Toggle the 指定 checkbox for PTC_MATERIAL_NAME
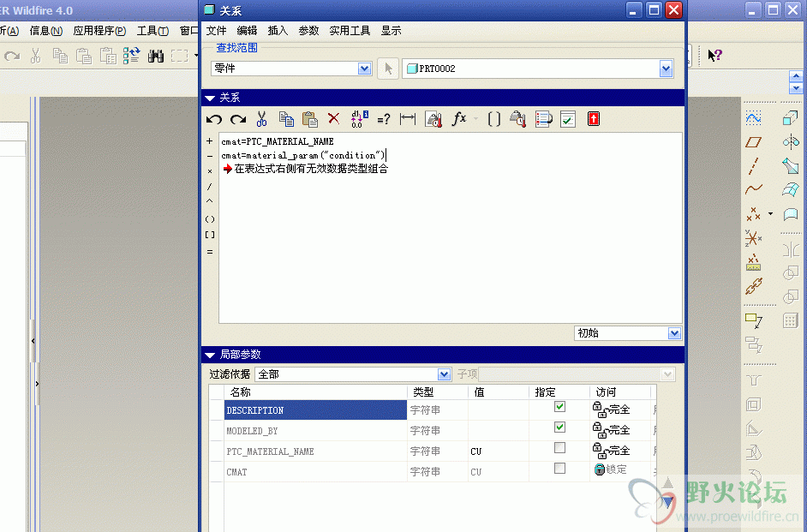 pyautogui.click(x=559, y=448)
